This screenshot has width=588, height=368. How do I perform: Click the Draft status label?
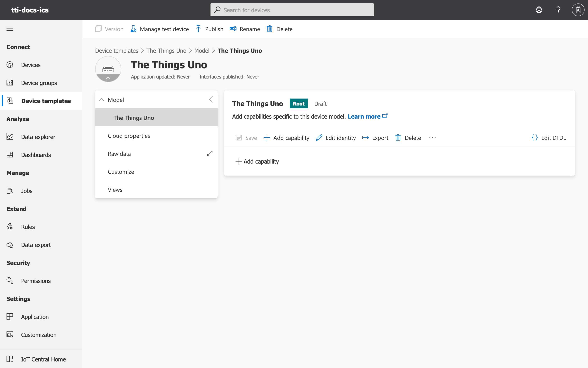[x=321, y=104]
